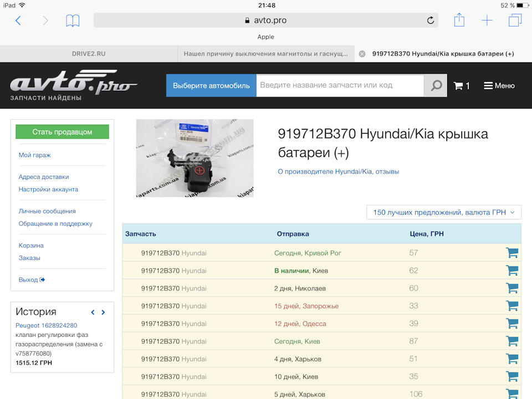Click price 106 in last row
The height and width of the screenshot is (399, 532).
point(416,394)
